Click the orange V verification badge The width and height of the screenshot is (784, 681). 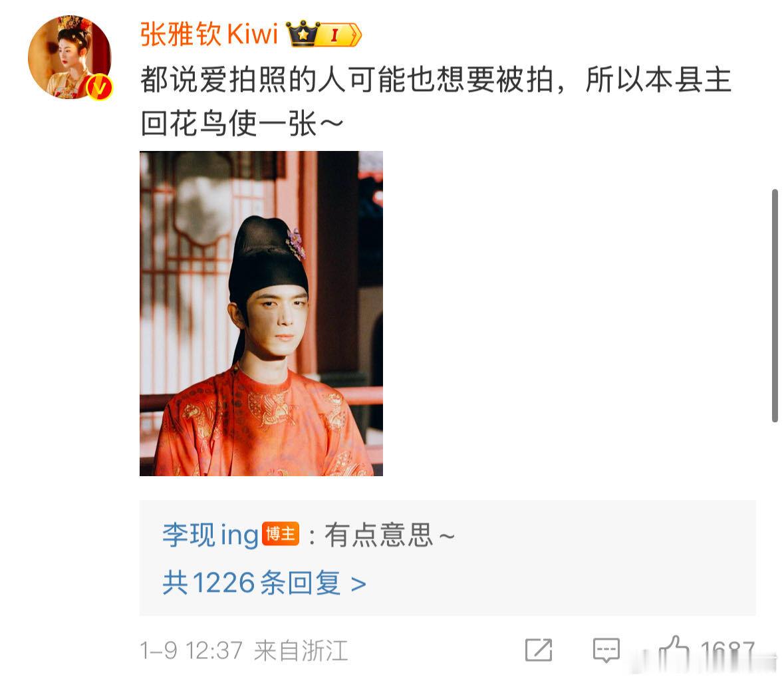point(99,88)
